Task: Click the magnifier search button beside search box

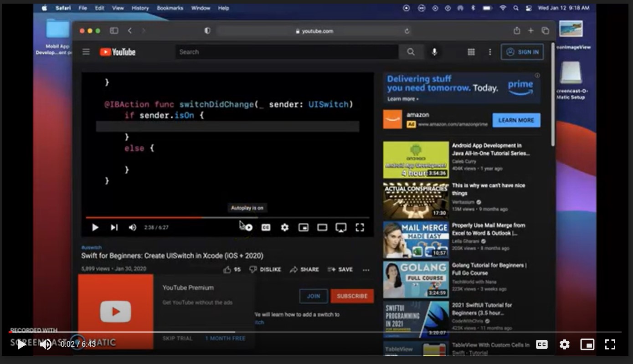Action: 411,52
